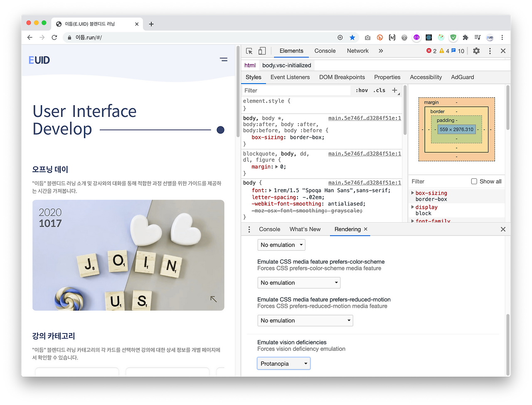The width and height of the screenshot is (532, 405).
Task: Close the Rendering drawer tab
Action: pos(366,229)
